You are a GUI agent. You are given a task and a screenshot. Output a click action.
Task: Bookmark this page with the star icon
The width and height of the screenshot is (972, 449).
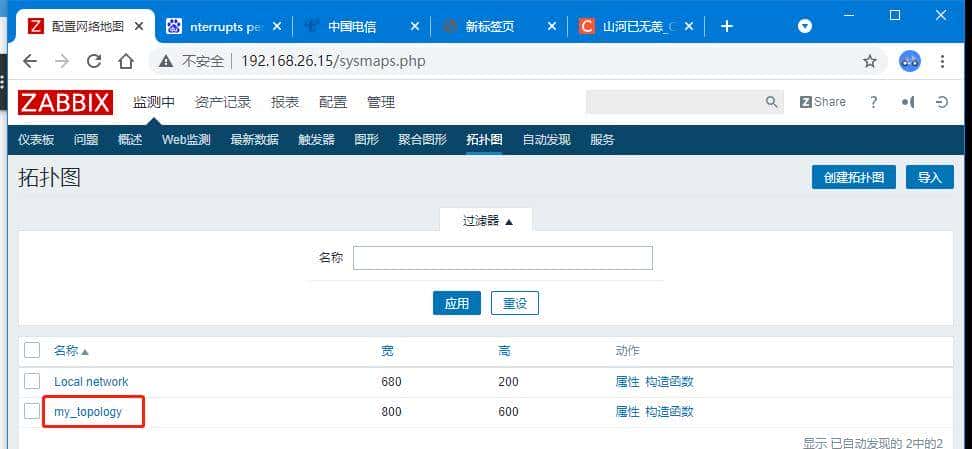870,61
